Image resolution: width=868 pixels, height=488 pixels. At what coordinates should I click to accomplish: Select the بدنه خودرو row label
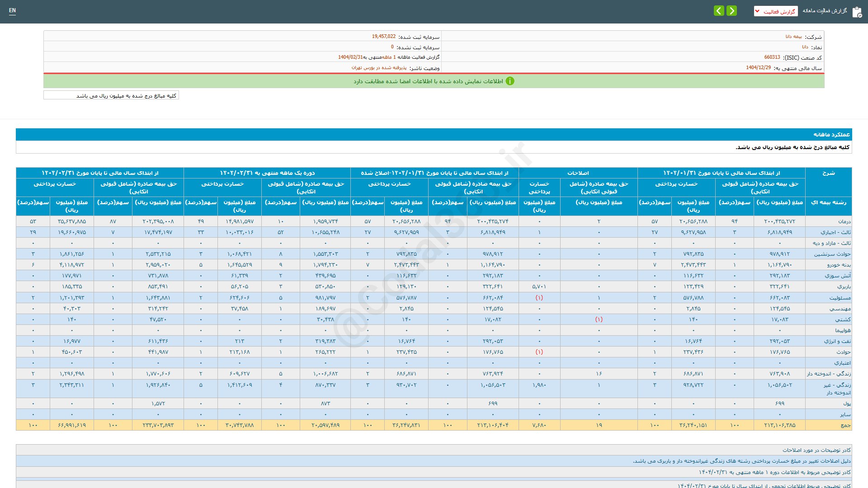click(839, 265)
